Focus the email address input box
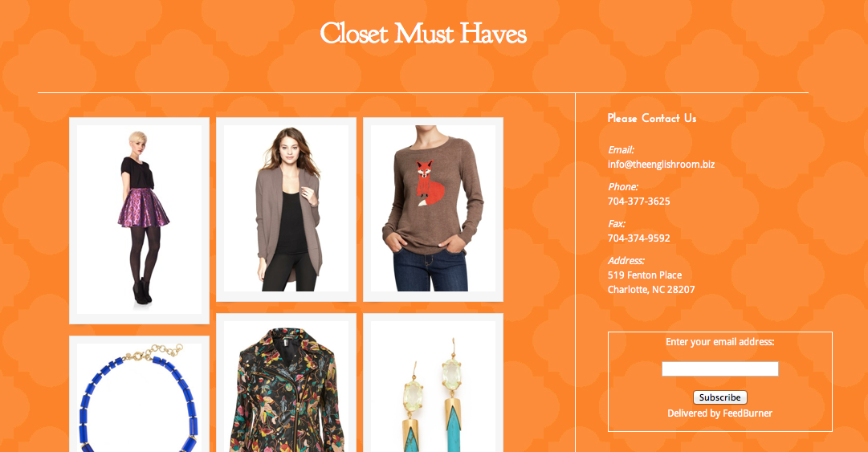868x452 pixels. pyautogui.click(x=720, y=369)
